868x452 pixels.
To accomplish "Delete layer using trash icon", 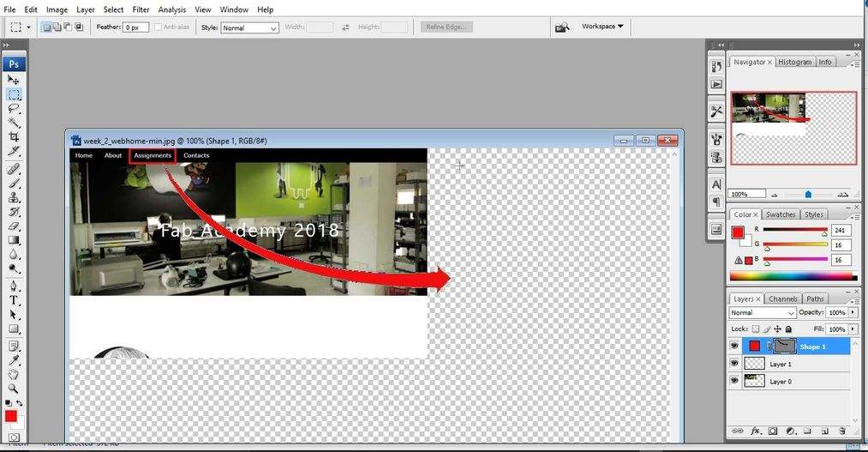I will (842, 431).
